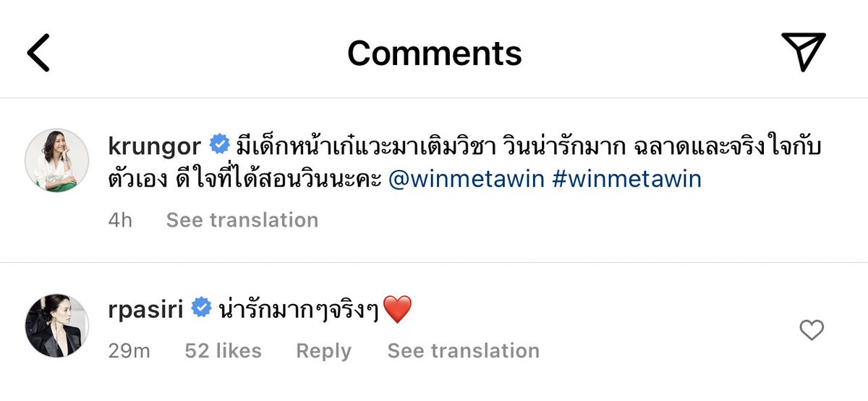This screenshot has width=868, height=401.
Task: Click the Comments header title
Action: coord(435,53)
